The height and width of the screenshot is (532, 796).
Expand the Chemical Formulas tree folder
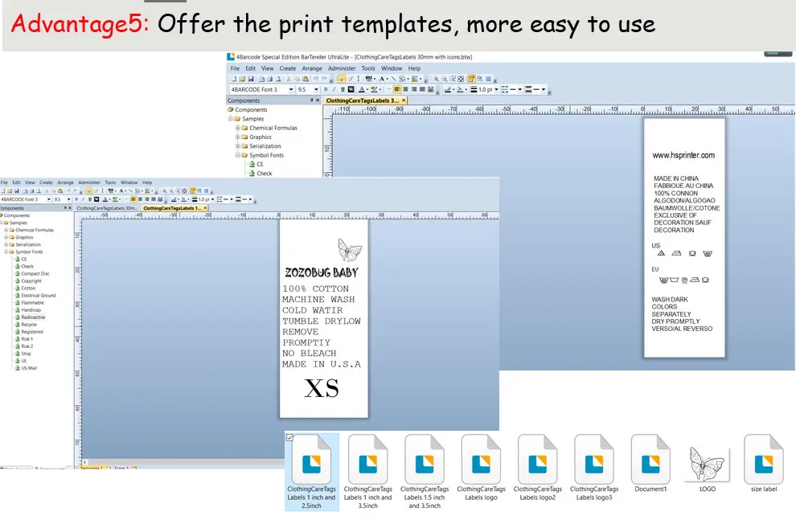237,128
